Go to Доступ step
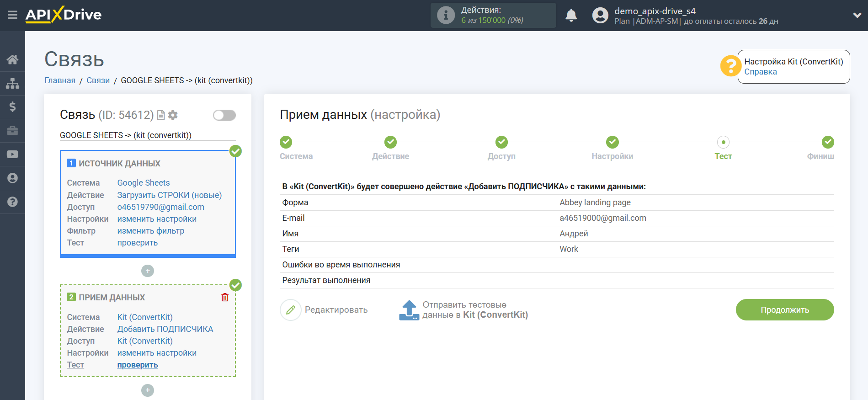Viewport: 868px width, 400px height. [501, 142]
